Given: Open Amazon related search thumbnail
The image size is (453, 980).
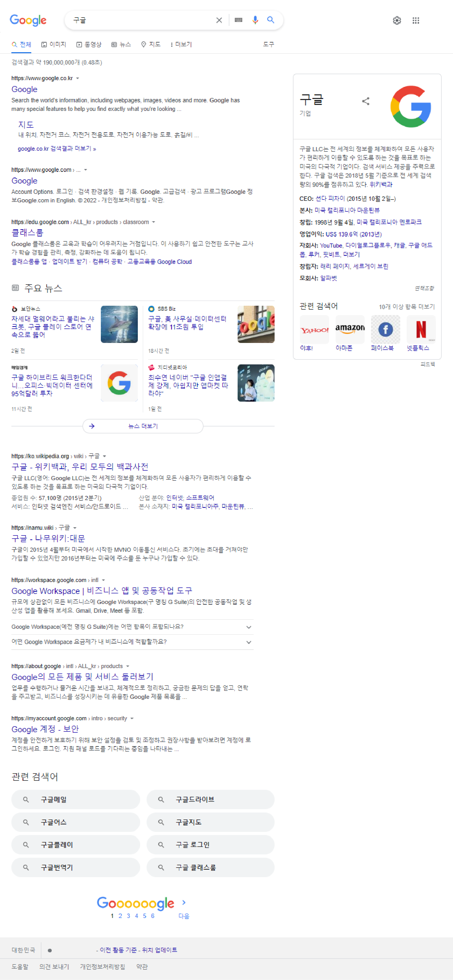Looking at the screenshot, I should coord(350,330).
